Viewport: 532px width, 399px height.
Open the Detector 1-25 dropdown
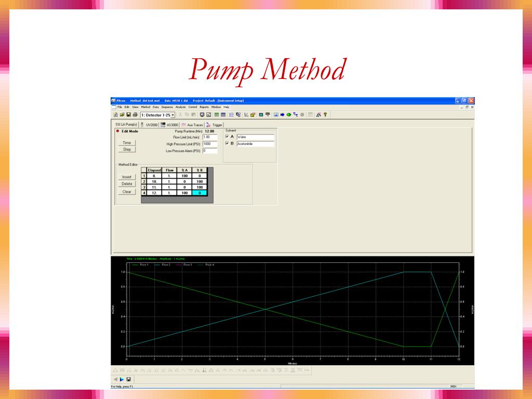[173, 114]
